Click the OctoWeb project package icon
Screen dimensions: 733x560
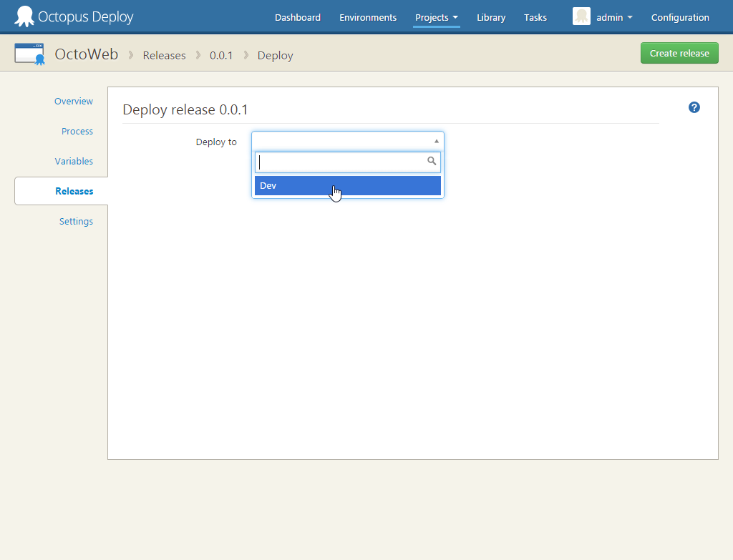[29, 53]
